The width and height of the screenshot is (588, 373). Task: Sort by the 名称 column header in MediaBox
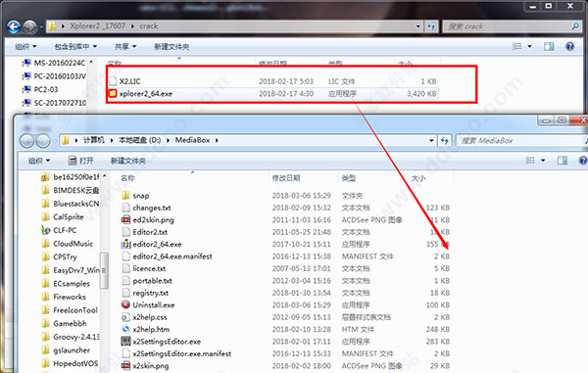pos(127,178)
